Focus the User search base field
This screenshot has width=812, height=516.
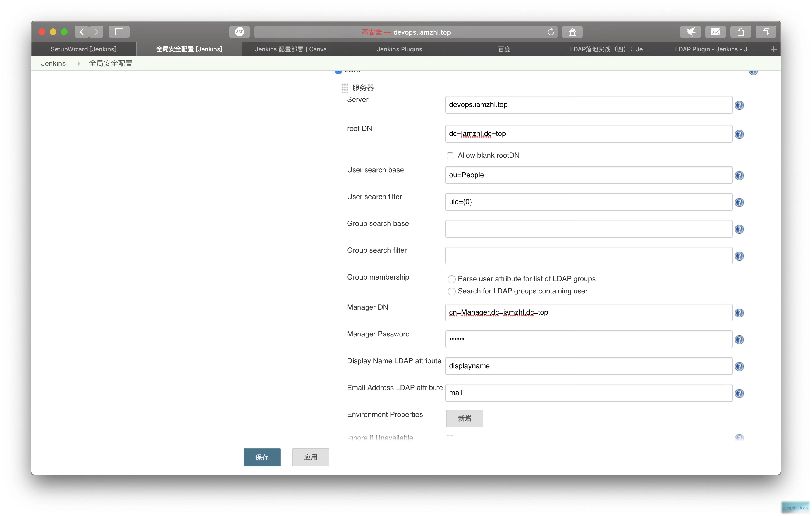(588, 175)
